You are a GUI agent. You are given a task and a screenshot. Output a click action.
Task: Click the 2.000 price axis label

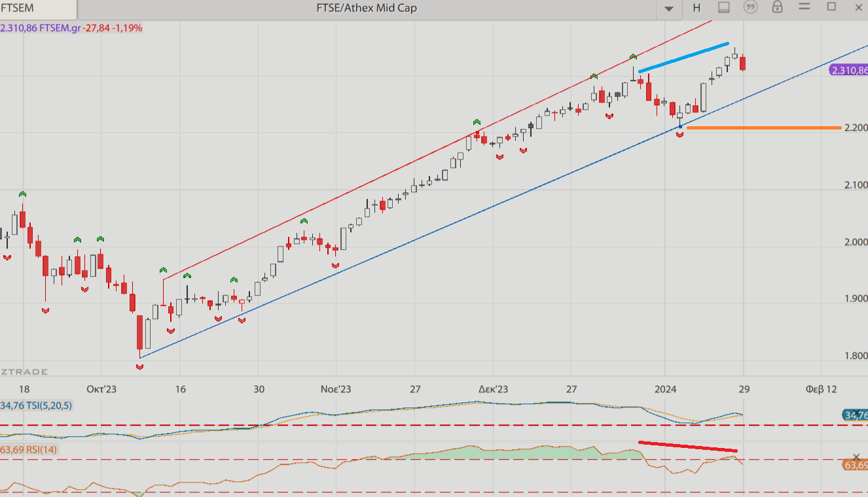pyautogui.click(x=856, y=243)
